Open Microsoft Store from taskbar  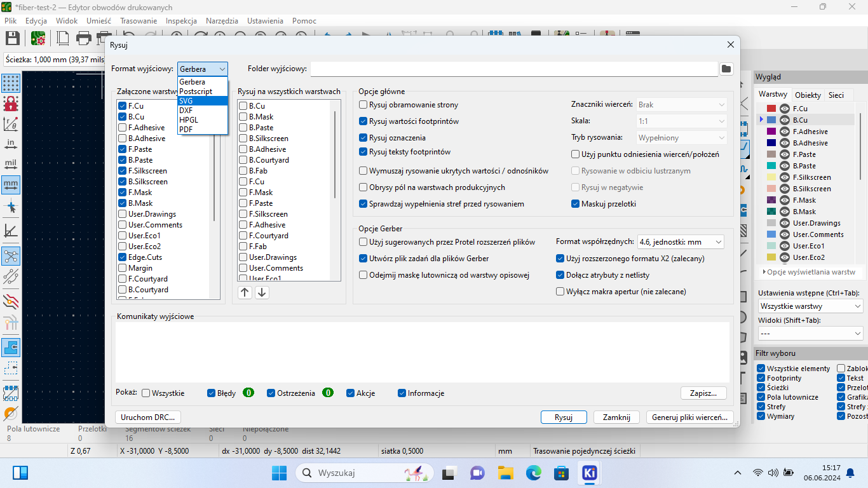[x=561, y=473]
